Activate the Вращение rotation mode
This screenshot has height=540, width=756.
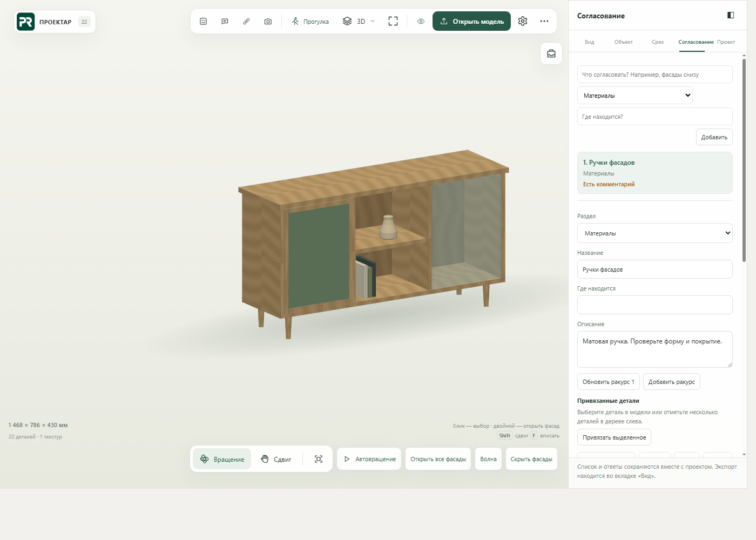point(222,459)
